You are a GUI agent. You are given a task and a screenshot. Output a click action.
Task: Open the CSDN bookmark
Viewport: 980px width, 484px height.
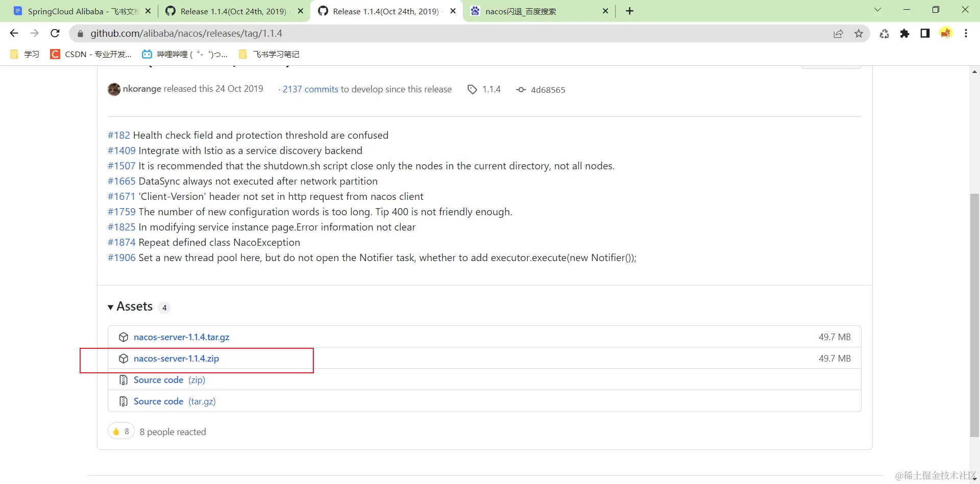tap(91, 54)
